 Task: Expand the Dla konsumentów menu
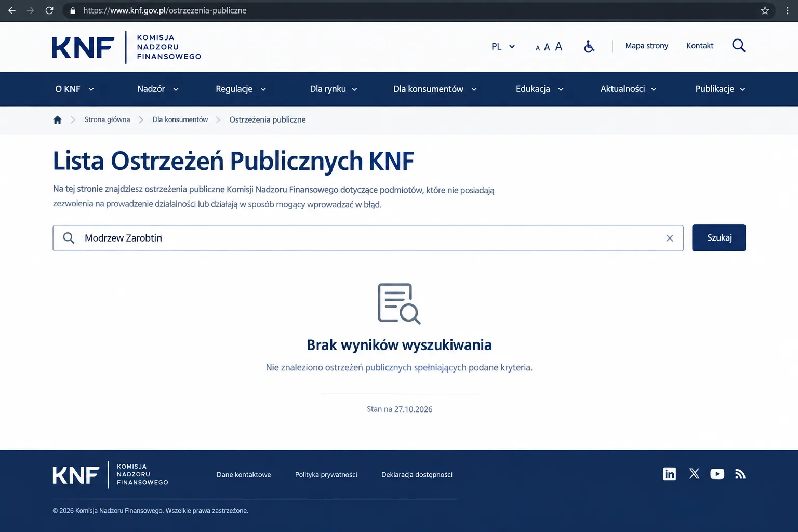click(435, 89)
